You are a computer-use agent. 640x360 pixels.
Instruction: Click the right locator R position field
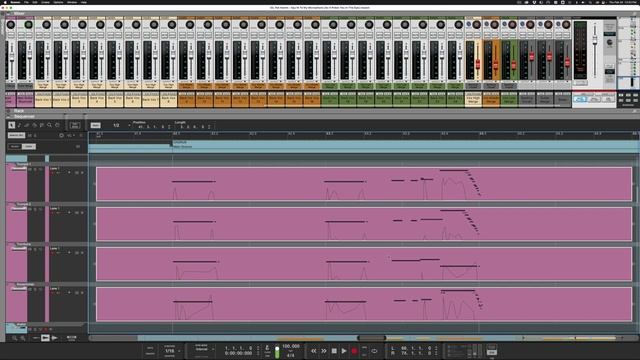(x=416, y=353)
